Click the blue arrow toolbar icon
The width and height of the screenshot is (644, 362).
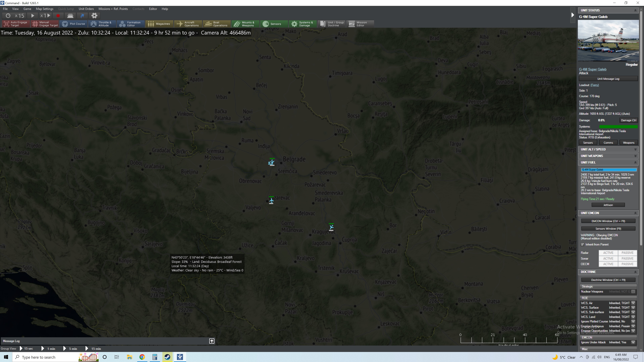point(82,16)
